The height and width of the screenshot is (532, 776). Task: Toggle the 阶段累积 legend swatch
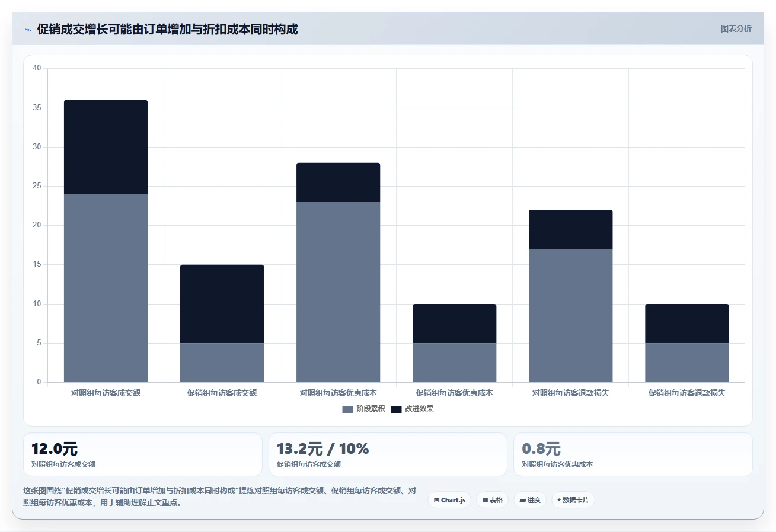(x=347, y=409)
